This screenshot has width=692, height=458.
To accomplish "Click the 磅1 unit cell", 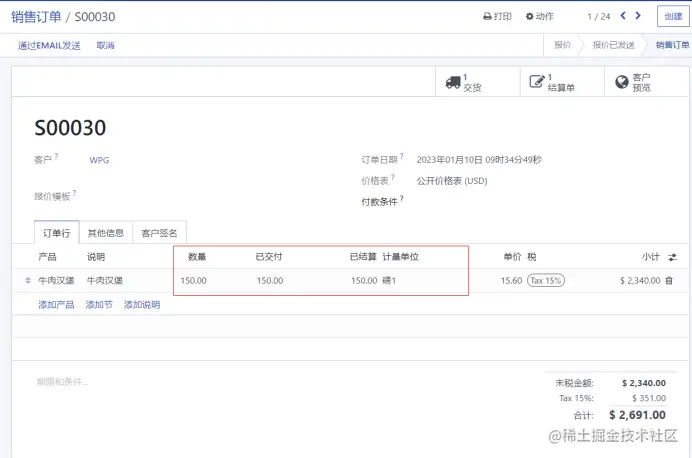I will click(x=389, y=281).
